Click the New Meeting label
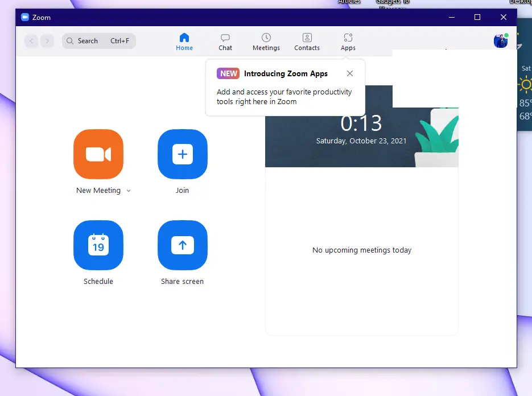The height and width of the screenshot is (396, 532). coord(98,191)
